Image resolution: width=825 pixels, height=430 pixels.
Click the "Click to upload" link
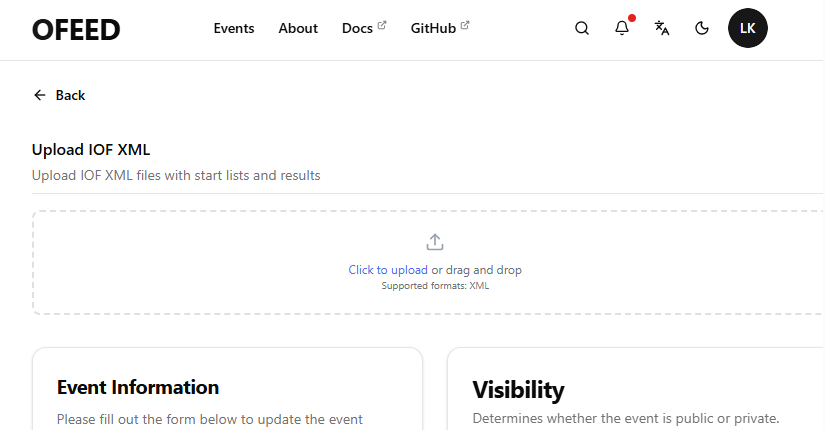pos(388,270)
